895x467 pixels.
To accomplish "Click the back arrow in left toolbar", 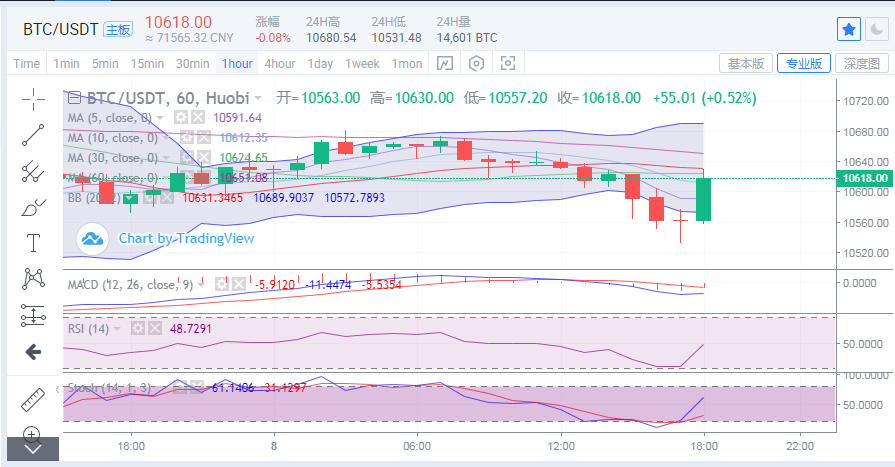I will point(33,351).
